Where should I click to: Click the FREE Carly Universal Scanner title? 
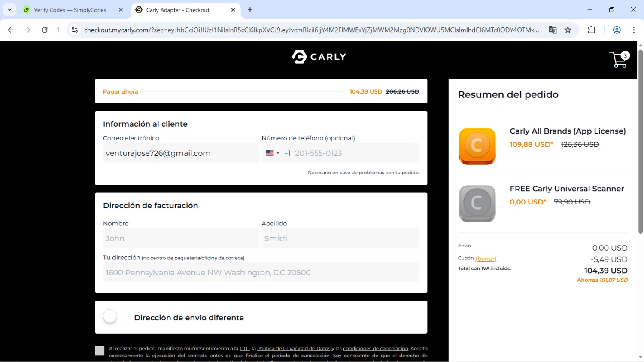click(x=567, y=189)
